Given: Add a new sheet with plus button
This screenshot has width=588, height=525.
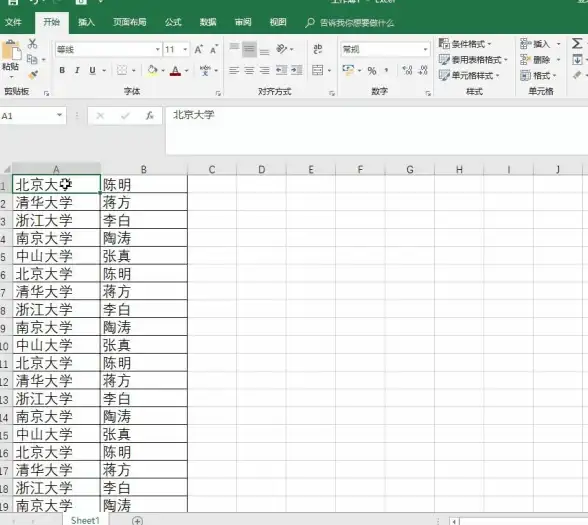Looking at the screenshot, I should pyautogui.click(x=137, y=520).
